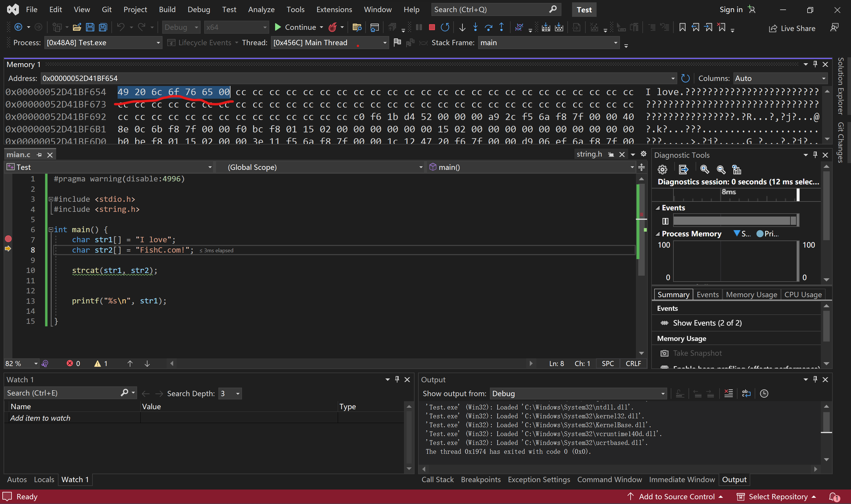
Task: Click Step Out arrow icon
Action: (501, 27)
